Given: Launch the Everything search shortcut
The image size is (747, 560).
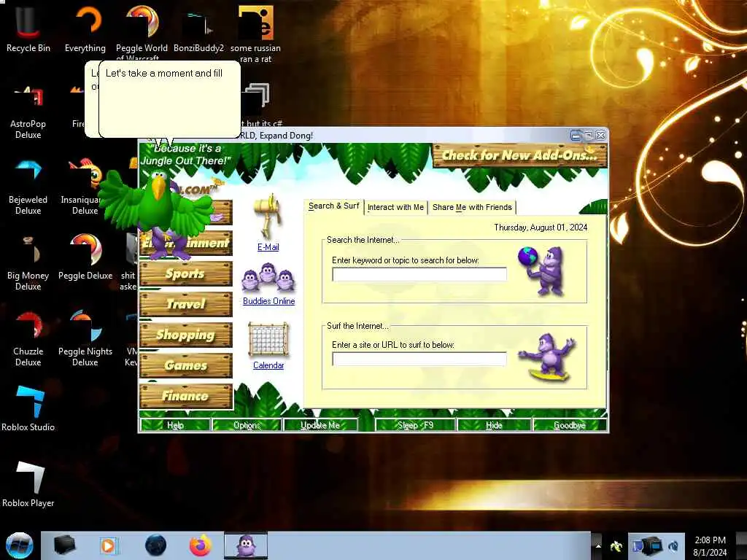Looking at the screenshot, I should coord(85,28).
